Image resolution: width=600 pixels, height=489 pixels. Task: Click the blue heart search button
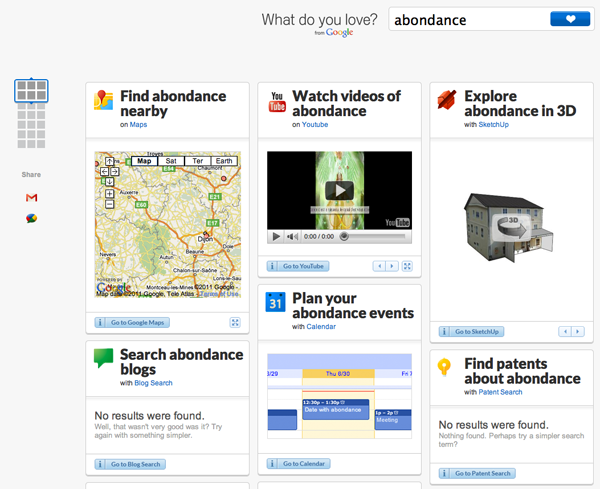[570, 19]
